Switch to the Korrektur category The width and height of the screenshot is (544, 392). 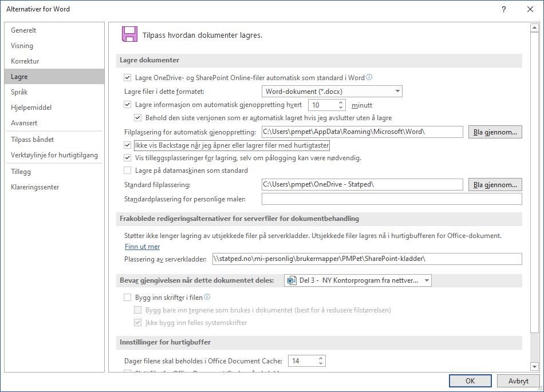point(25,61)
